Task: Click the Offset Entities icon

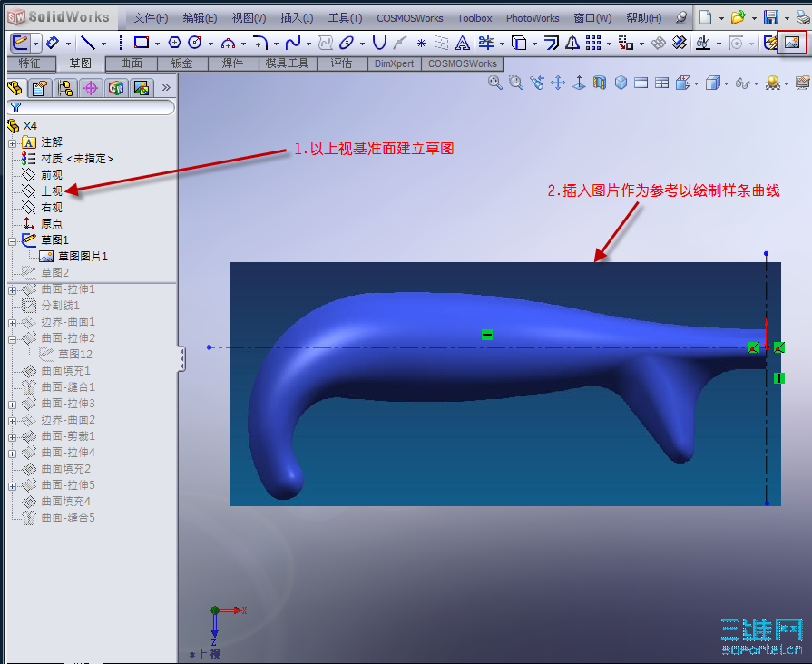Action: coord(552,43)
